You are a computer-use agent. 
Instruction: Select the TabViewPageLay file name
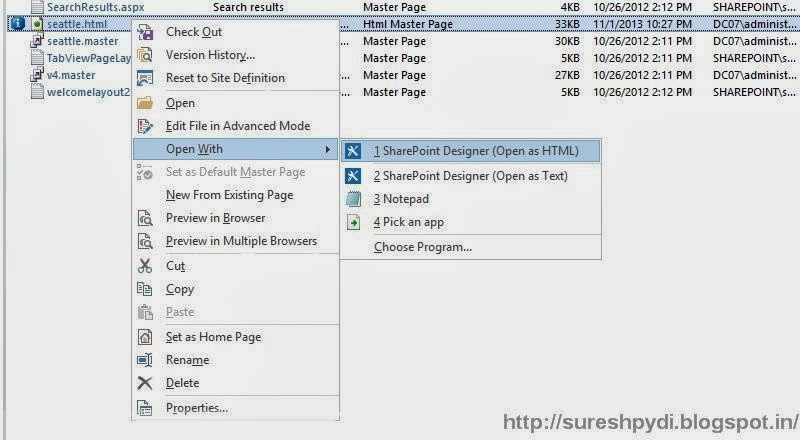click(89, 58)
